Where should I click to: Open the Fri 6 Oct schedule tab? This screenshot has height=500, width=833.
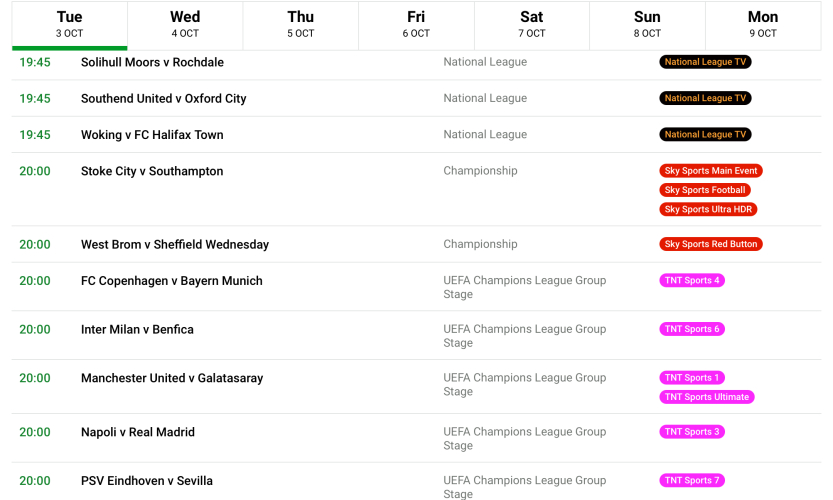[416, 24]
